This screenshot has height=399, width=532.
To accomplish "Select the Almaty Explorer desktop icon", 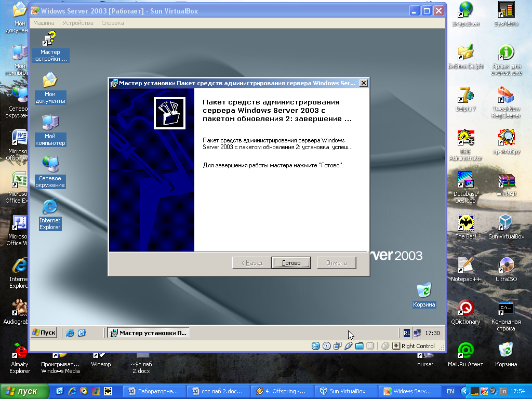I will click(x=20, y=358).
